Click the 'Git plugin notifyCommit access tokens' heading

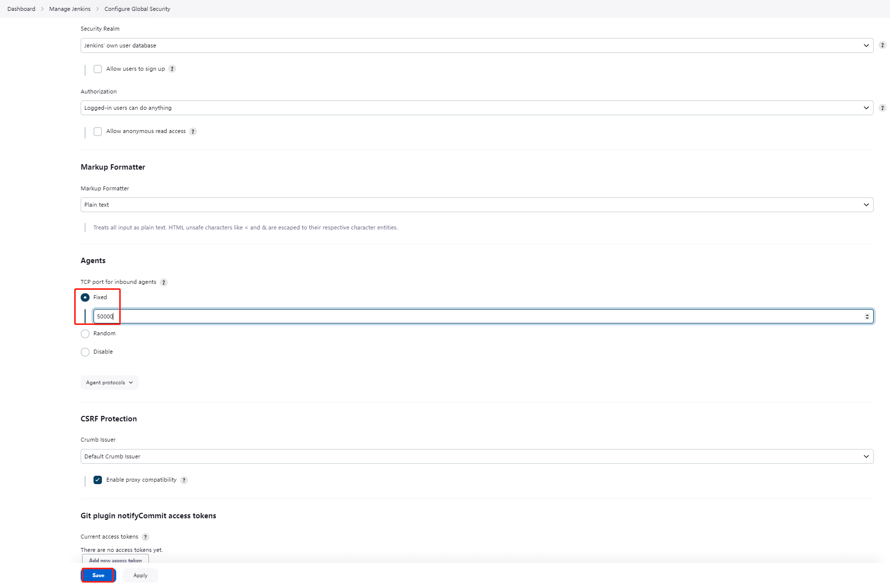pyautogui.click(x=148, y=516)
